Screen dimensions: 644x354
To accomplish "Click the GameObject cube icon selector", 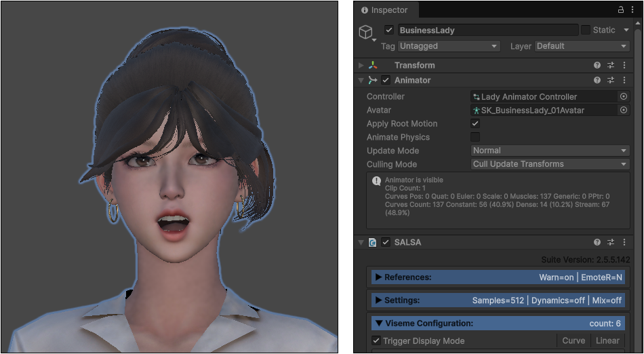I will pos(366,32).
